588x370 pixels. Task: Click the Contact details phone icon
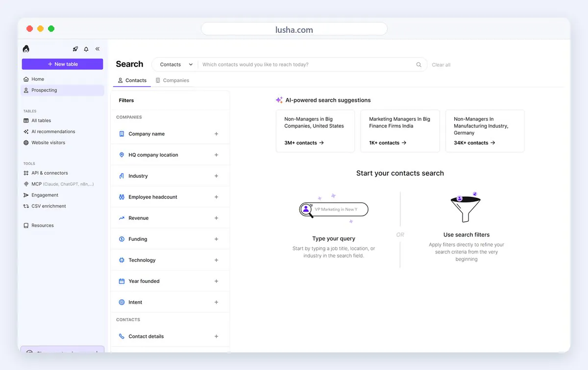tap(122, 336)
